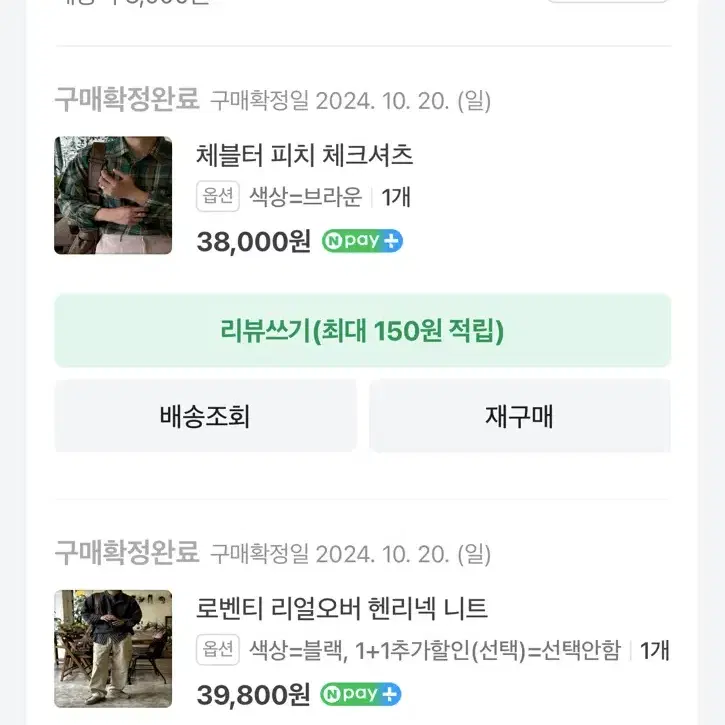Image resolution: width=725 pixels, height=725 pixels.
Task: Tap the 39,800원 price
Action: [x=253, y=695]
